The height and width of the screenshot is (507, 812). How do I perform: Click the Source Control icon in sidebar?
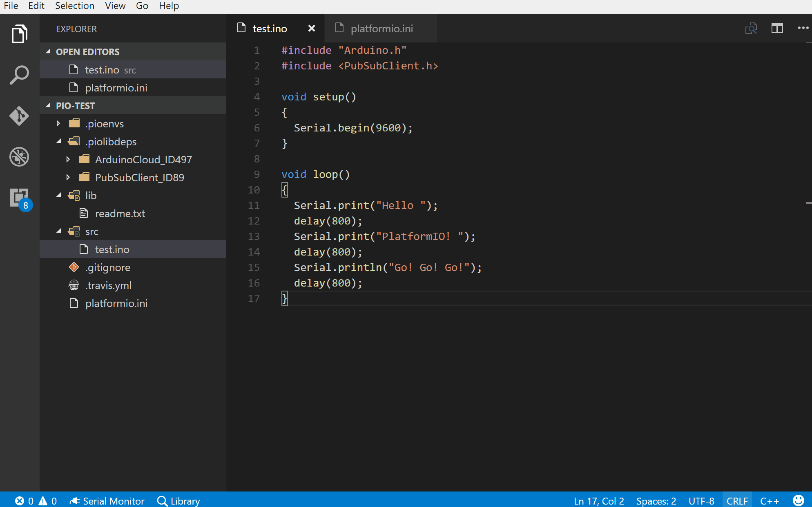tap(19, 116)
